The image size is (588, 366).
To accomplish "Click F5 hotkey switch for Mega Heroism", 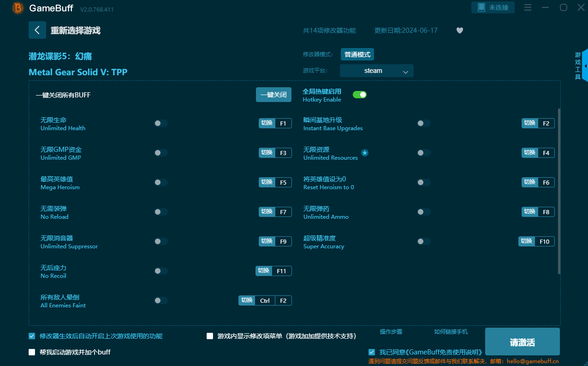I will pyautogui.click(x=275, y=182).
